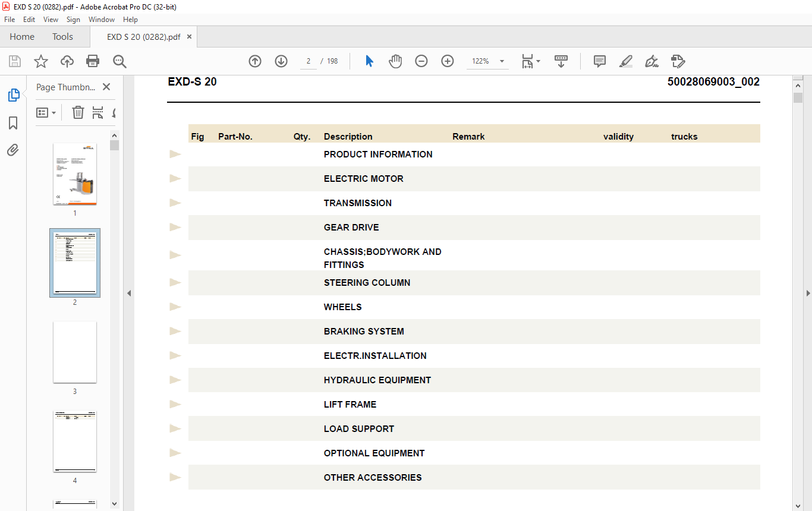Open the TRANSMISSION section link
The width and height of the screenshot is (812, 511).
click(x=358, y=203)
